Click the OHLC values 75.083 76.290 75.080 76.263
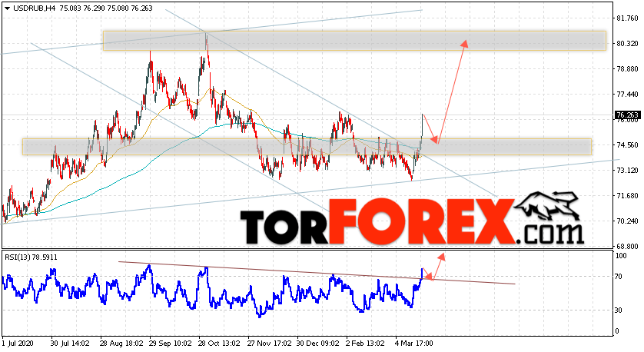This screenshot has width=644, height=352. click(x=106, y=8)
